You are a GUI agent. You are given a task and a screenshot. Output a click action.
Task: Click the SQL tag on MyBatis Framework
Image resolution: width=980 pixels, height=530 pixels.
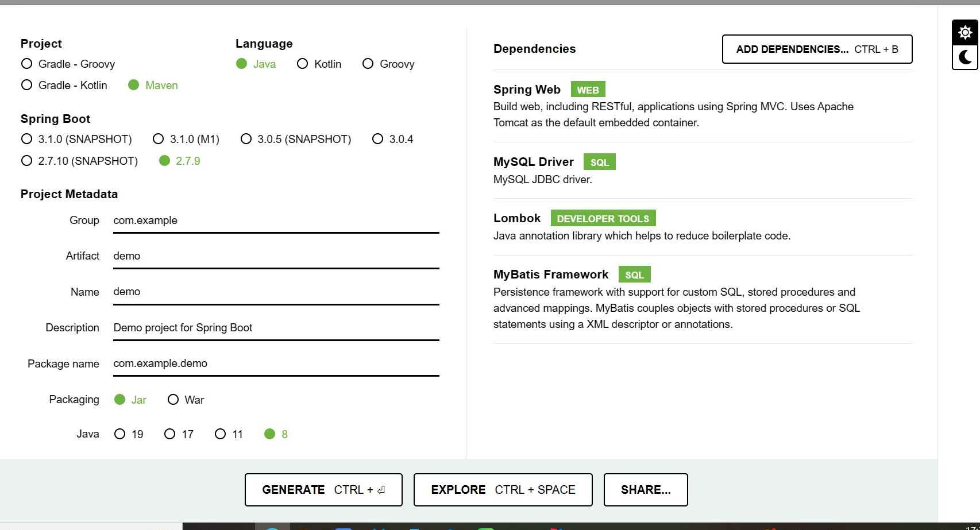634,275
